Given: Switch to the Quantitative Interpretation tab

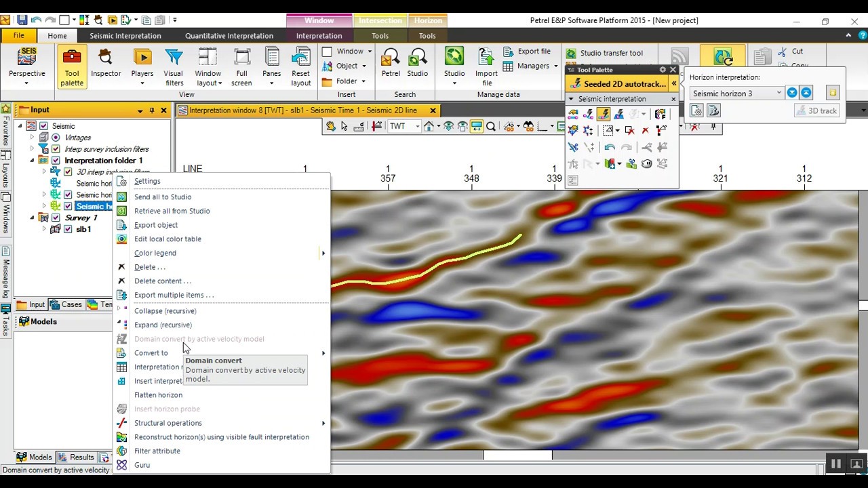Looking at the screenshot, I should 229,36.
